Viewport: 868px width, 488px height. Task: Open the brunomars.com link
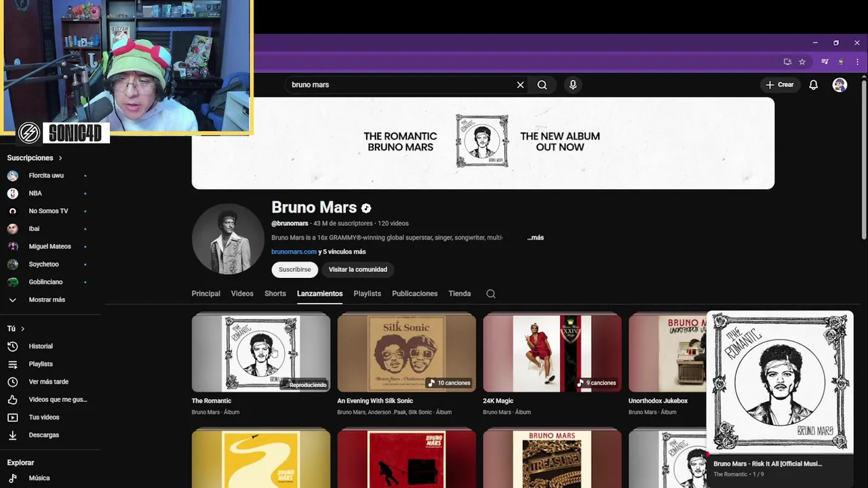pos(294,251)
